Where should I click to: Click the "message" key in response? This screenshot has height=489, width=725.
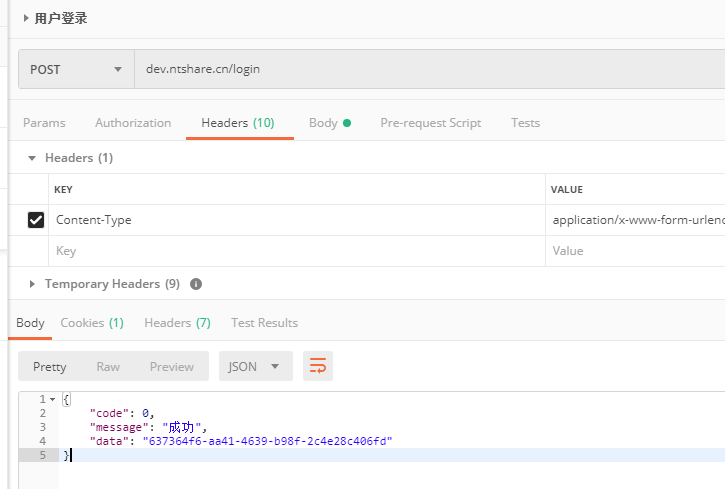(x=119, y=427)
